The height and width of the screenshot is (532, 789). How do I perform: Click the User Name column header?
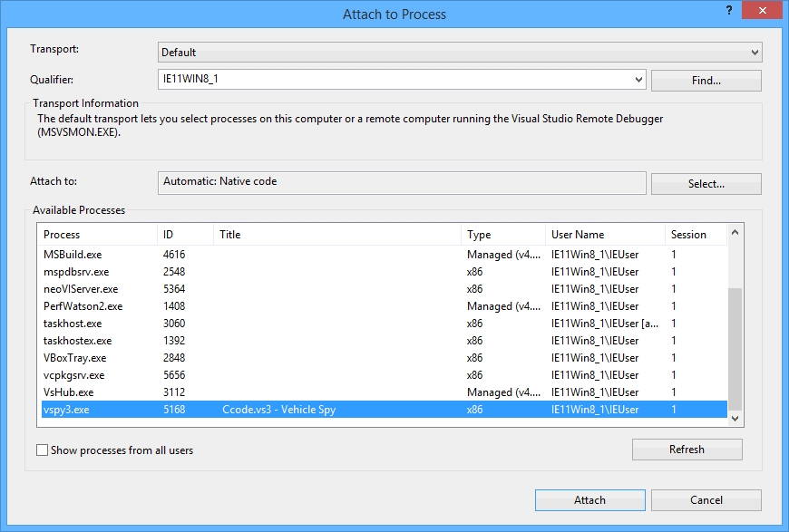coord(604,235)
